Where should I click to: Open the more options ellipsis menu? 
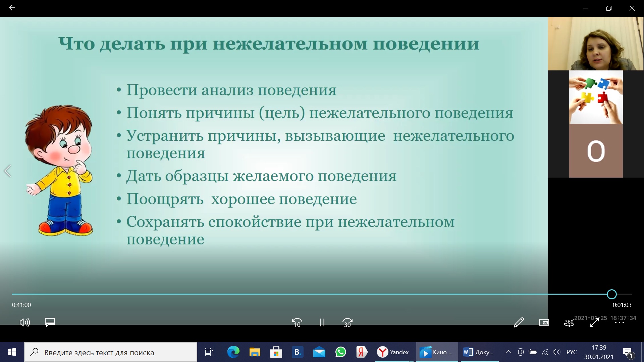[x=619, y=322]
